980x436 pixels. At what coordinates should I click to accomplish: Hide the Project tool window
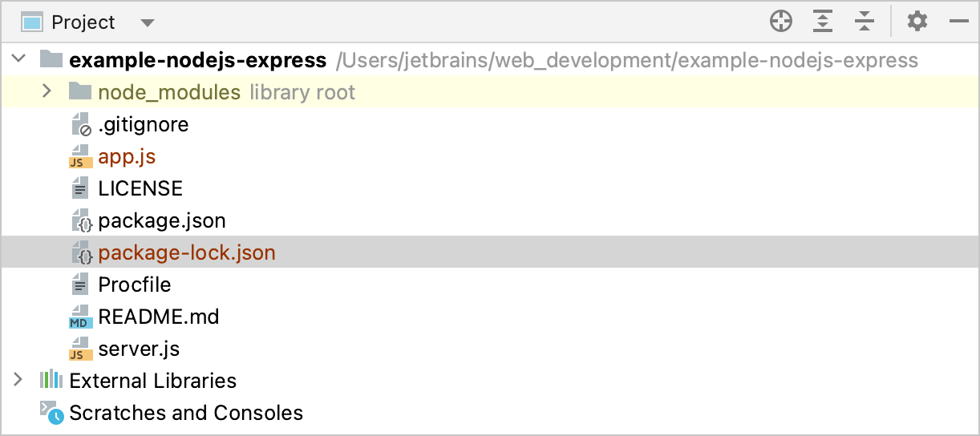point(959,22)
